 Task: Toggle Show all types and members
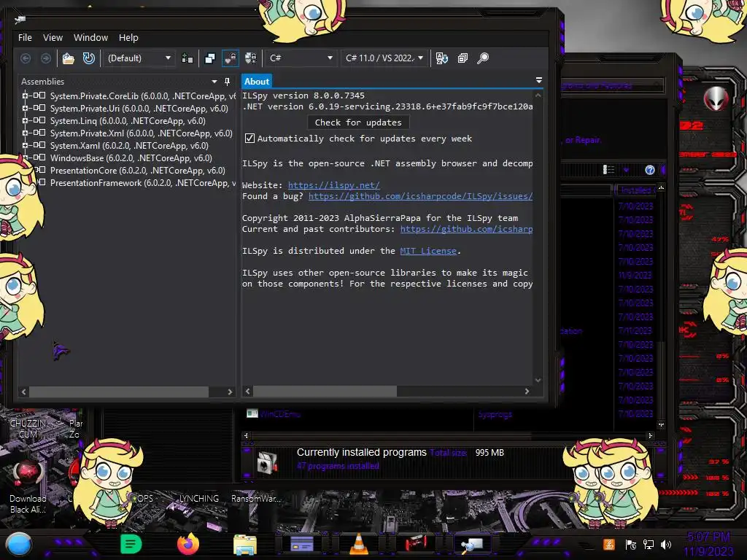click(x=251, y=58)
